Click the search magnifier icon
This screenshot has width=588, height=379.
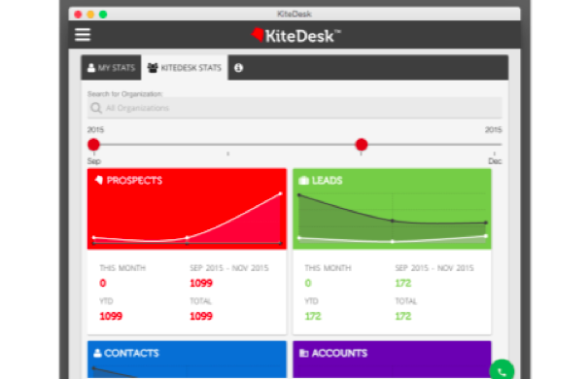(96, 108)
